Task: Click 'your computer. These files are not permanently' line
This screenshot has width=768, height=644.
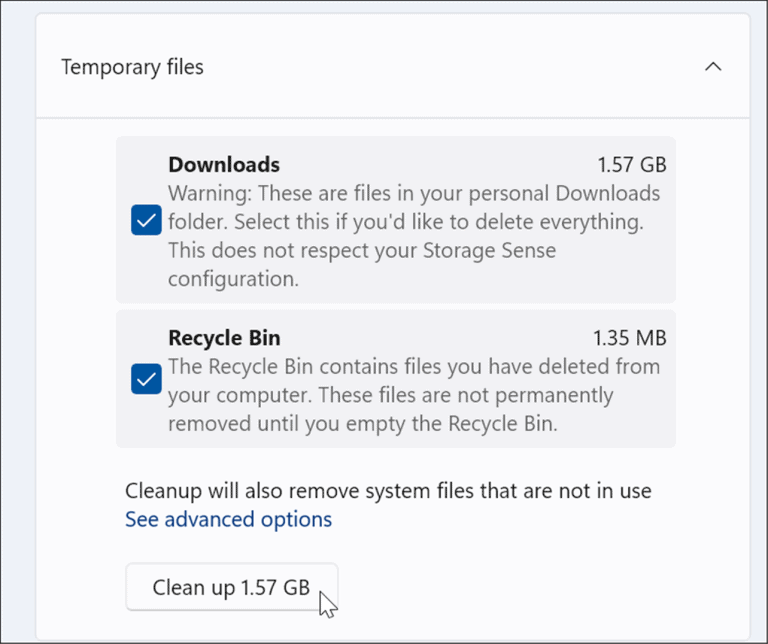Action: point(390,394)
